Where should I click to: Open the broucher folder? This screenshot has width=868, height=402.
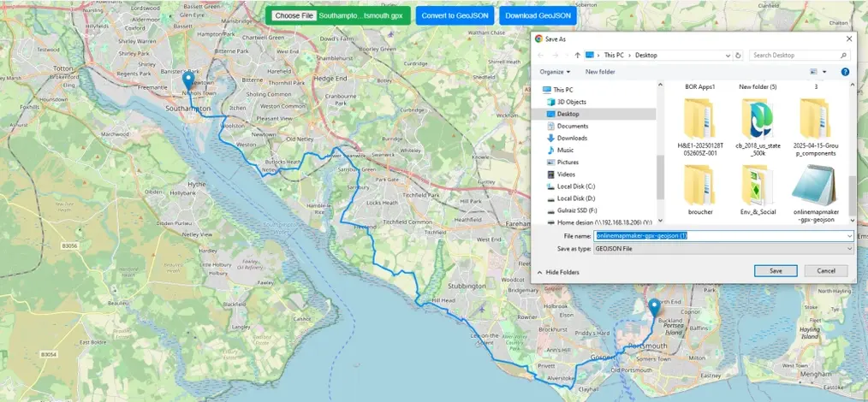point(699,189)
